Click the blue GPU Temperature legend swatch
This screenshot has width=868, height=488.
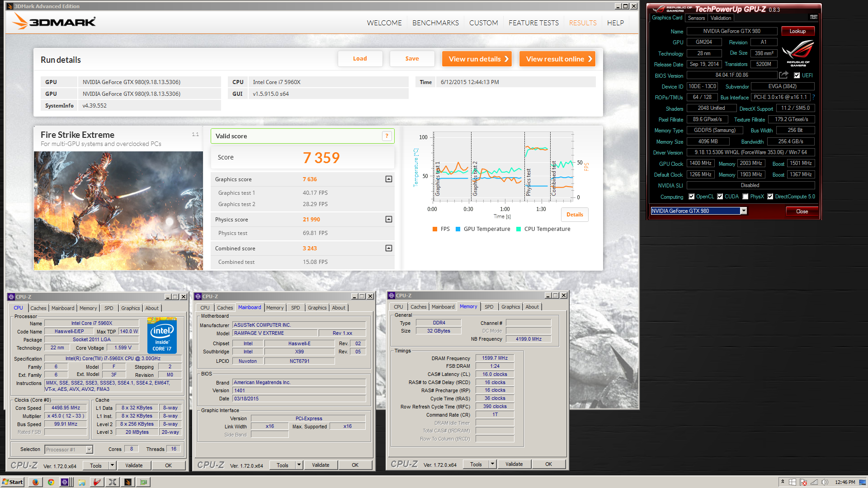[x=458, y=229]
